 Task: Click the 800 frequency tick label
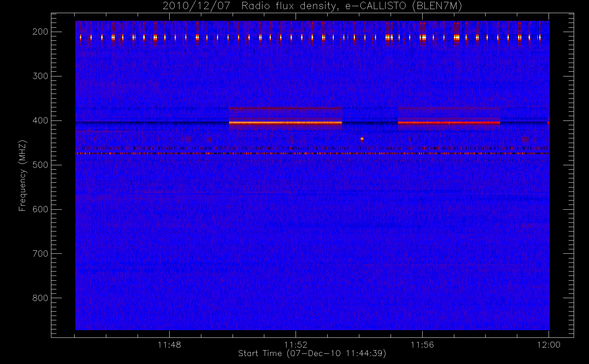pos(40,298)
